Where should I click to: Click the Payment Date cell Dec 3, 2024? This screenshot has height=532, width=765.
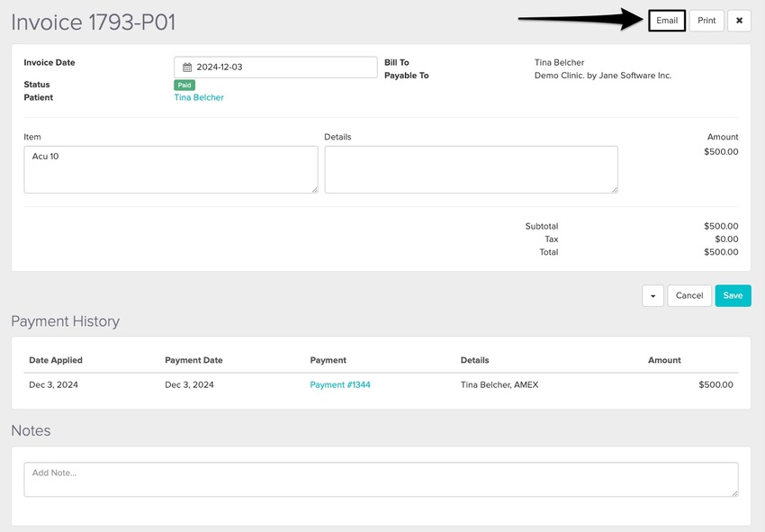tap(189, 384)
